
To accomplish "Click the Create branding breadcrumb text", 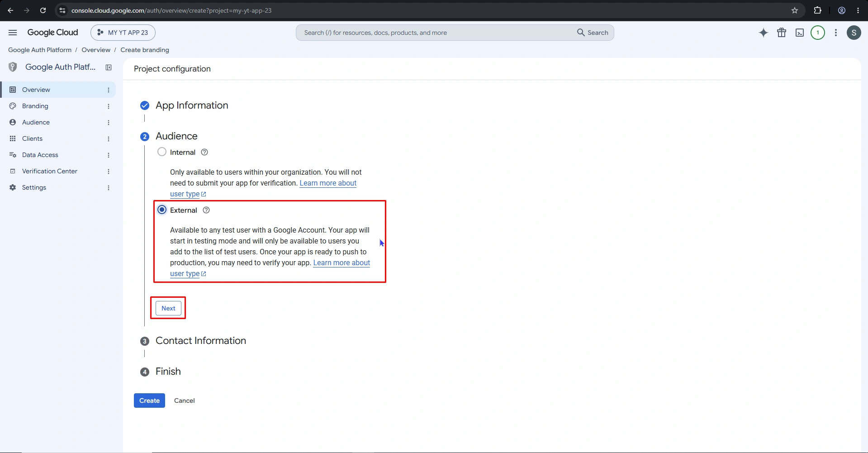I will pos(145,50).
